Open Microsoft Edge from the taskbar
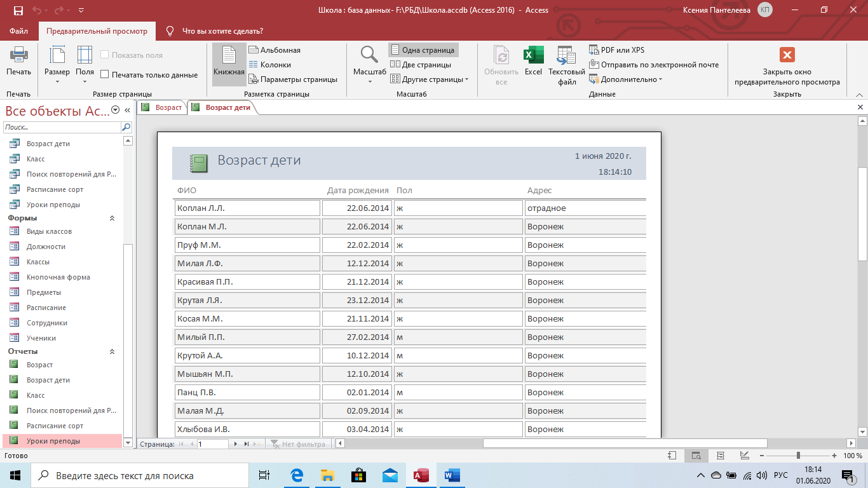This screenshot has height=488, width=868. [297, 475]
